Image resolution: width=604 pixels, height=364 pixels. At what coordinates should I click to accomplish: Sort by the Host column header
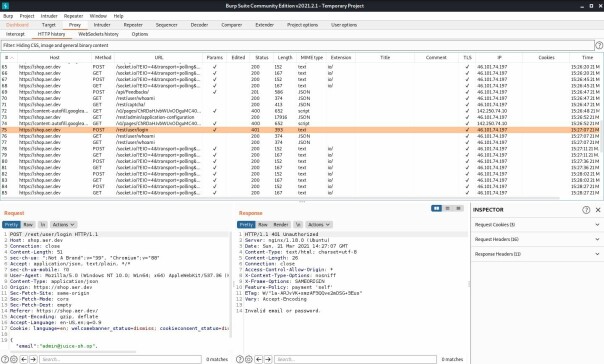[54, 57]
